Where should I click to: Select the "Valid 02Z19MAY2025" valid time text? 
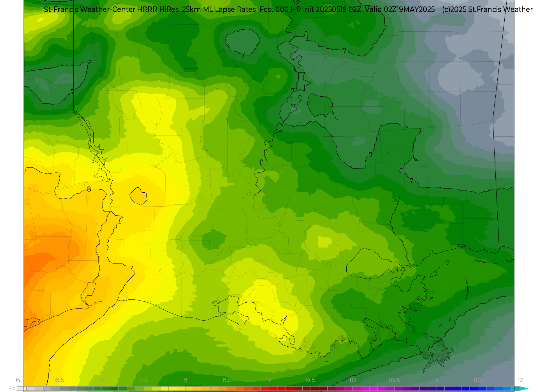pos(400,10)
